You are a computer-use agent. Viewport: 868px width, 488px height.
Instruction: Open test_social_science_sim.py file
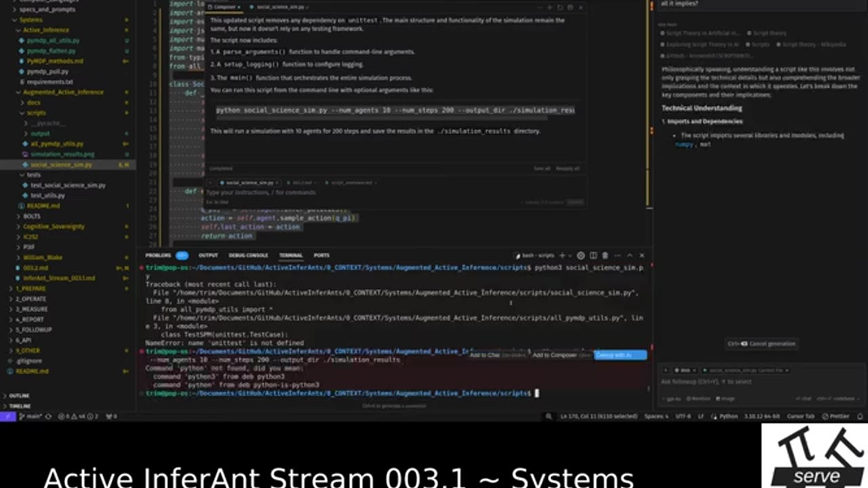coord(68,185)
